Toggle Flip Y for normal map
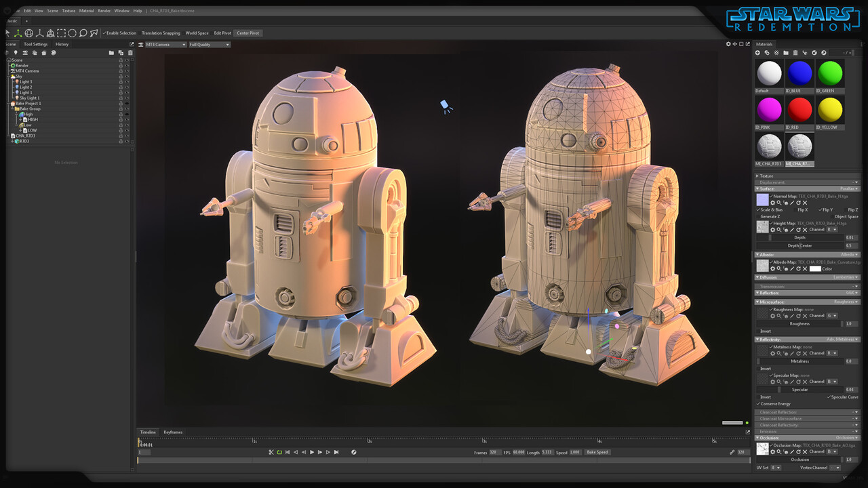This screenshot has height=488, width=868. tap(826, 210)
